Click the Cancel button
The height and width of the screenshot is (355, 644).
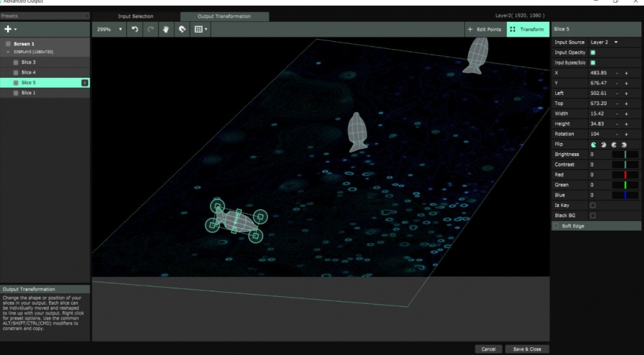pos(488,349)
